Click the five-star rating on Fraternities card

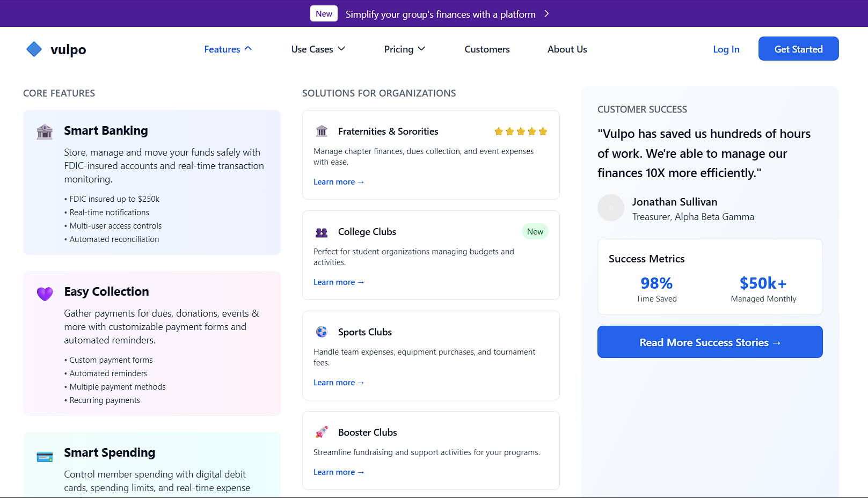pos(520,131)
